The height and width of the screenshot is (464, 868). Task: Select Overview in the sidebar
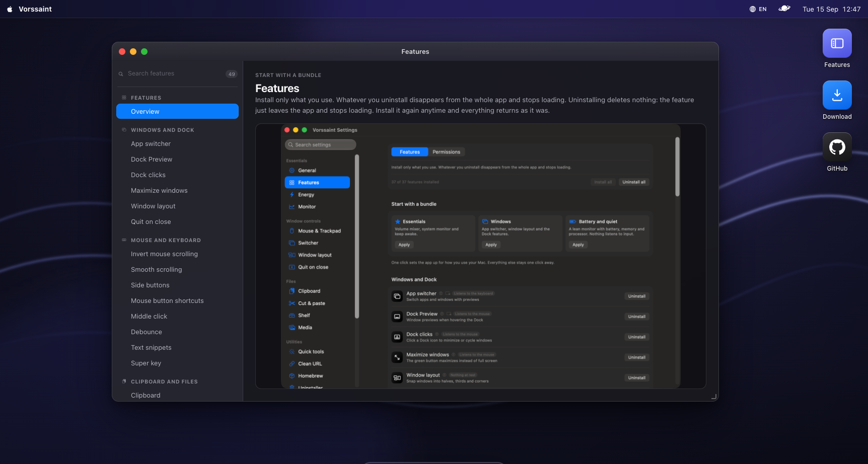pos(177,111)
